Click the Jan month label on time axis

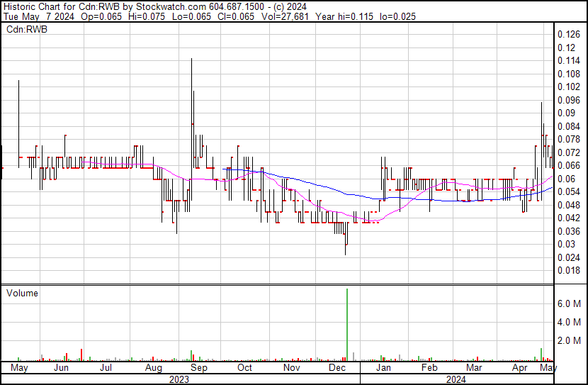383,368
